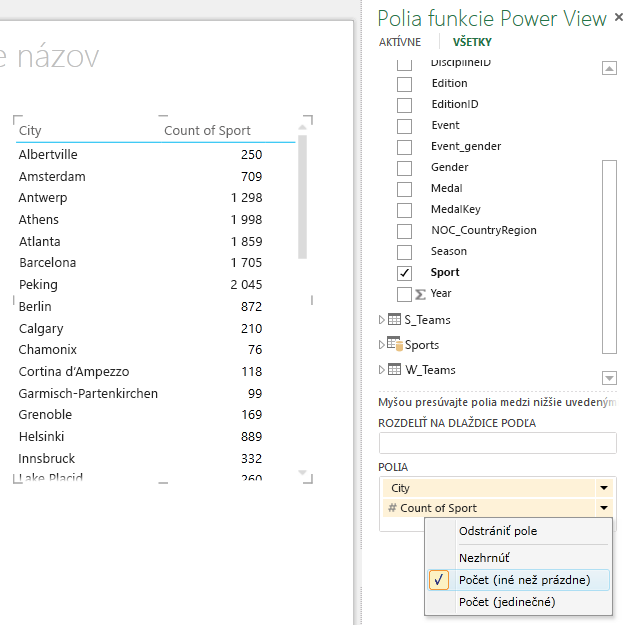
Task: Select the Helsinki row
Action: 140,436
